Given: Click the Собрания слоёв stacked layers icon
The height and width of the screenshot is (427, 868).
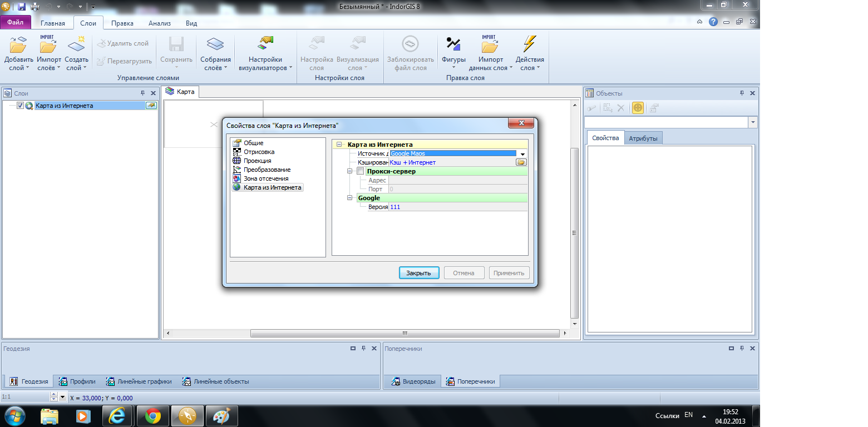Looking at the screenshot, I should click(215, 44).
